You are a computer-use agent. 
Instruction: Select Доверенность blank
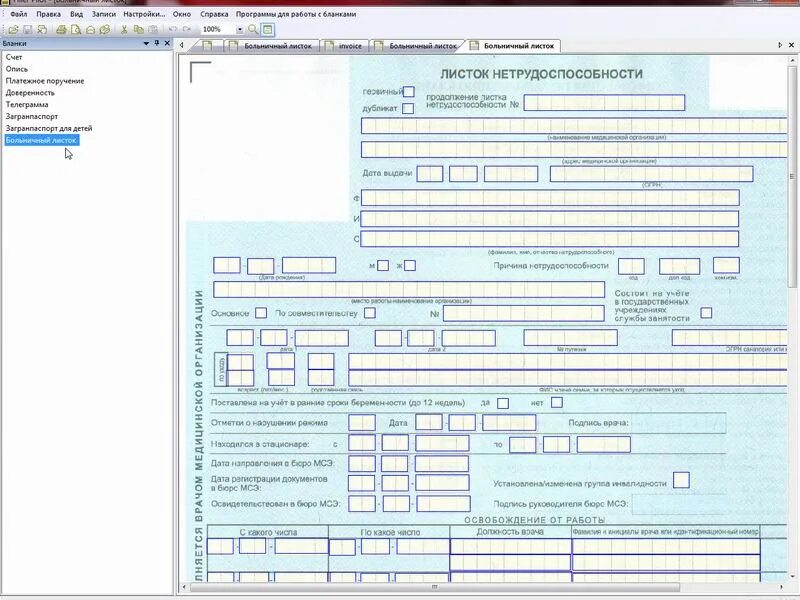coord(30,92)
